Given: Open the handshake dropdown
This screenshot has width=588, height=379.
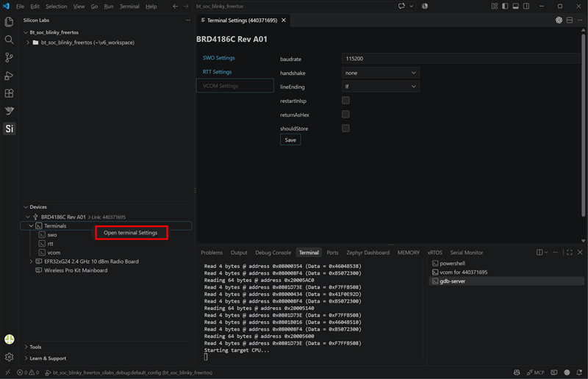Looking at the screenshot, I should [380, 73].
